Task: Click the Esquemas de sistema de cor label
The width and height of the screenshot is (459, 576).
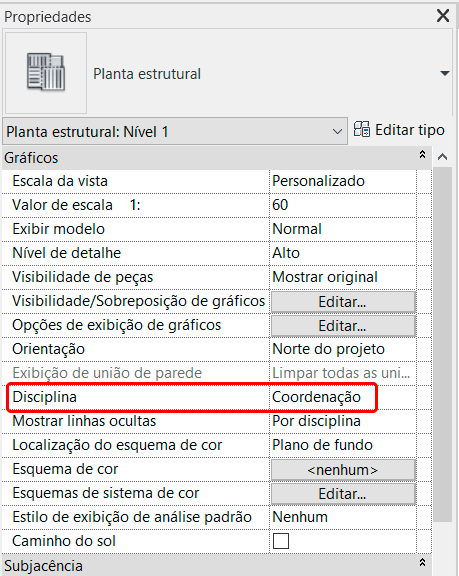Action: pyautogui.click(x=106, y=493)
